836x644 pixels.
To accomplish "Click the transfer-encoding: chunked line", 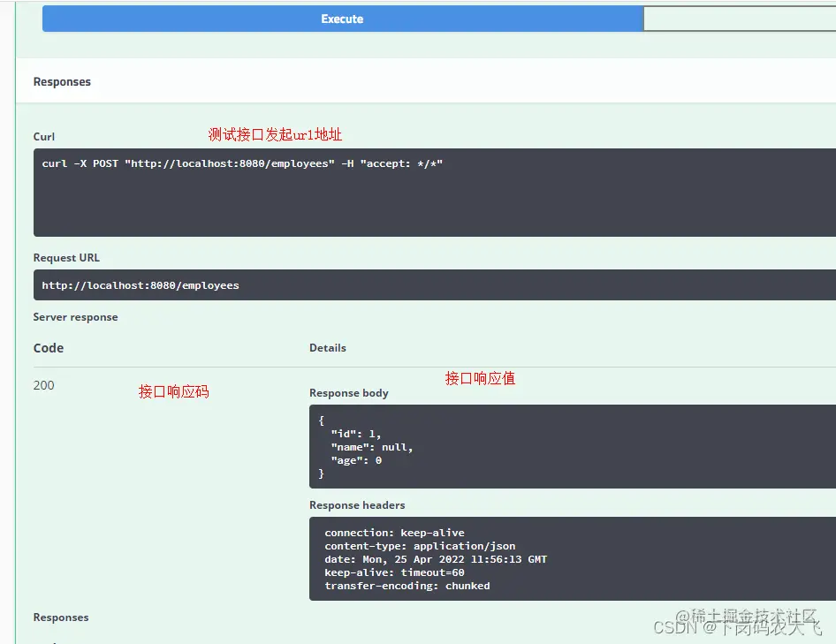I will 407,586.
